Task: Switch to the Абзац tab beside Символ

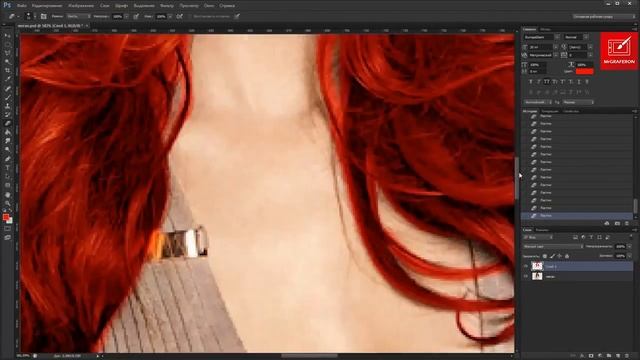Action: [x=545, y=29]
